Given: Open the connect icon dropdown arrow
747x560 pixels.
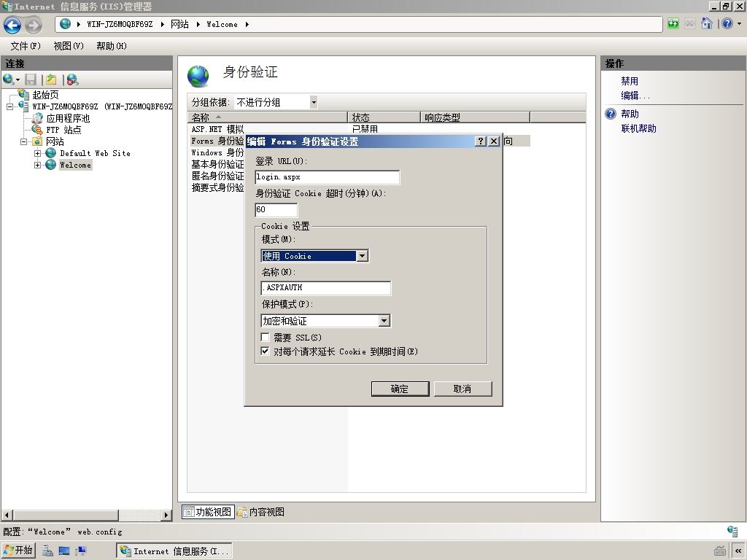Looking at the screenshot, I should point(18,80).
